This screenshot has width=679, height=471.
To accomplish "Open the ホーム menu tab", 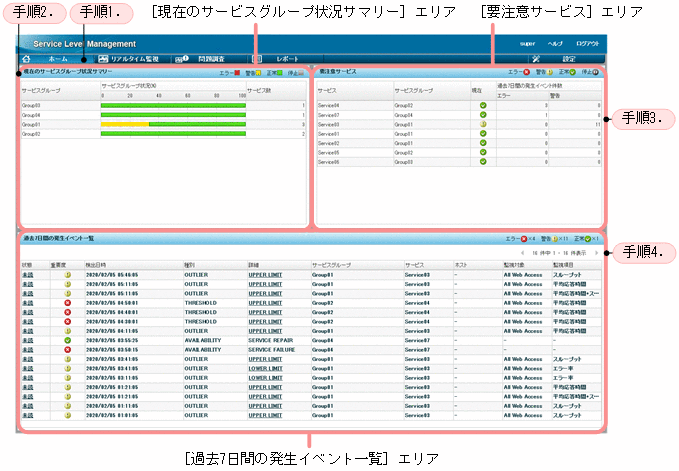I will pos(58,59).
